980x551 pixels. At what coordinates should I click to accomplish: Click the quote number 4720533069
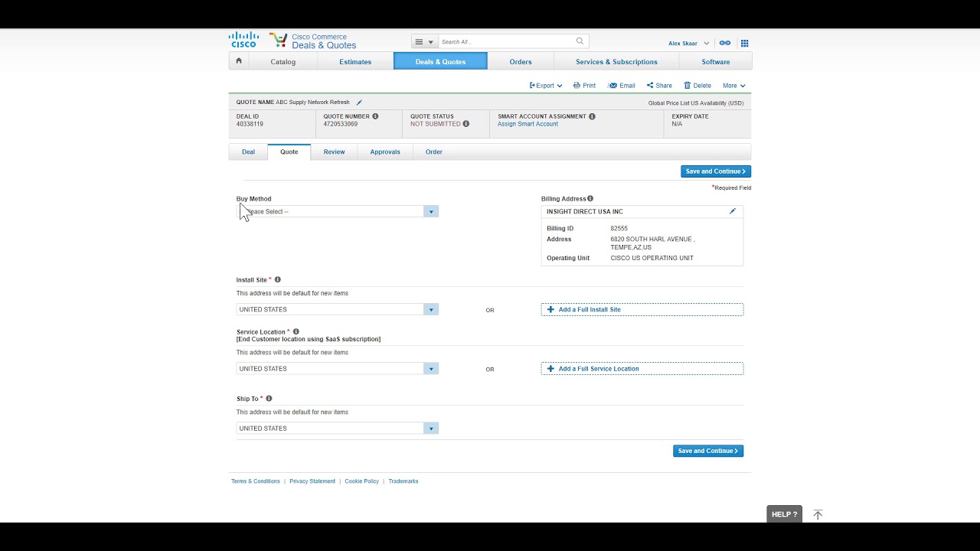(340, 124)
